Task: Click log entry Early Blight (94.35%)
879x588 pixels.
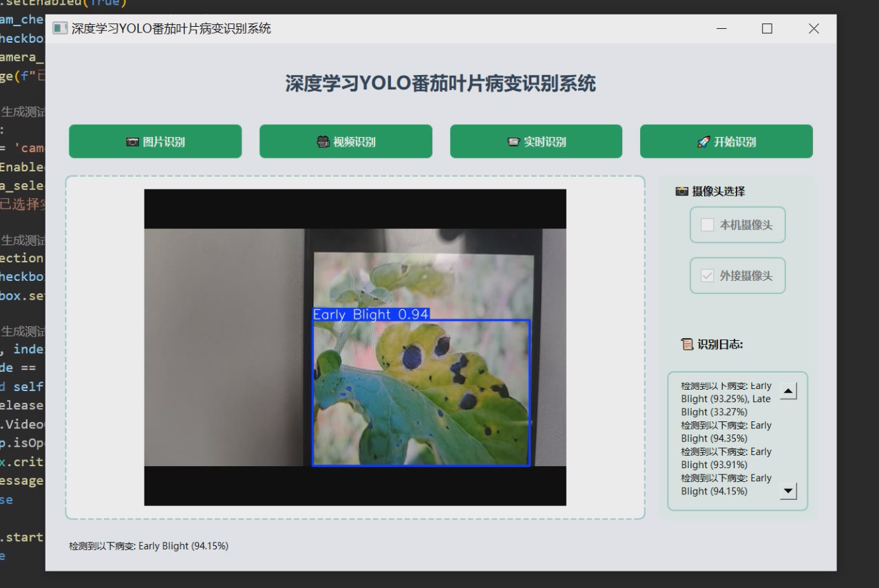Action: 726,432
